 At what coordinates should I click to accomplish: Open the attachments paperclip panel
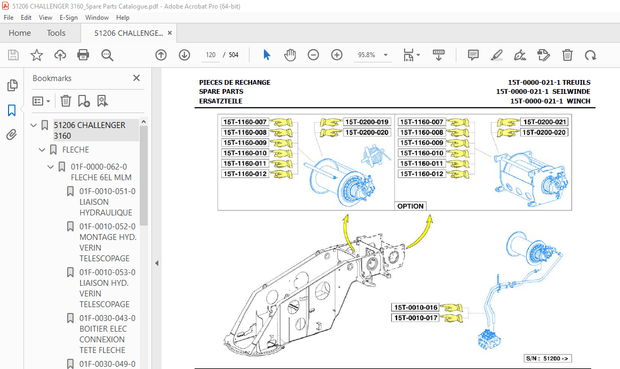[12, 135]
